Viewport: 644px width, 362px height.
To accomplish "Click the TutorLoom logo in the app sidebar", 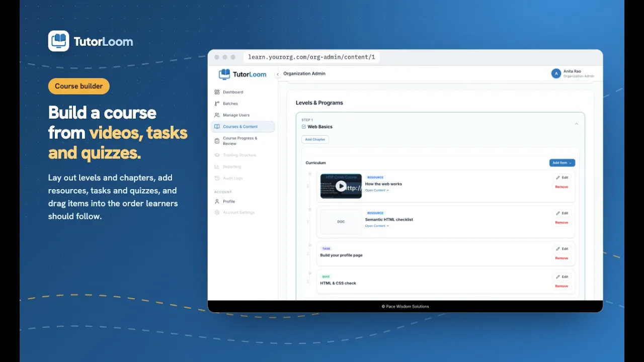I will pos(243,74).
